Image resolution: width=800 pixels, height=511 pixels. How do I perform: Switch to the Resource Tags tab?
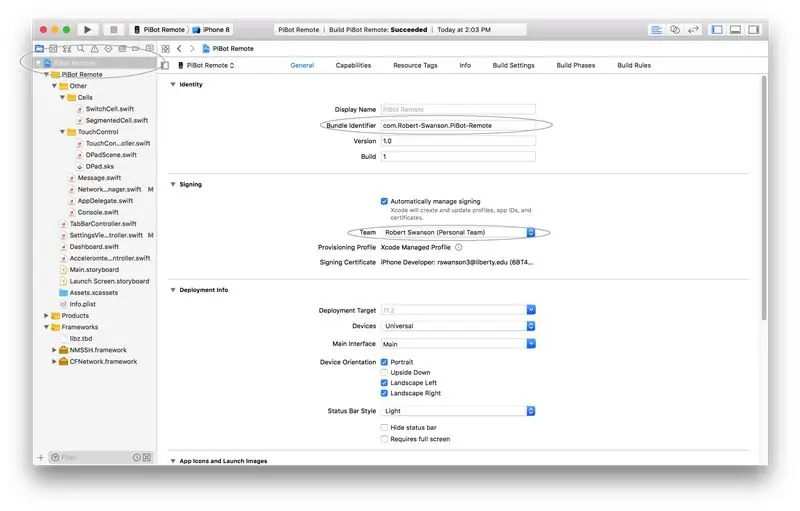(415, 65)
